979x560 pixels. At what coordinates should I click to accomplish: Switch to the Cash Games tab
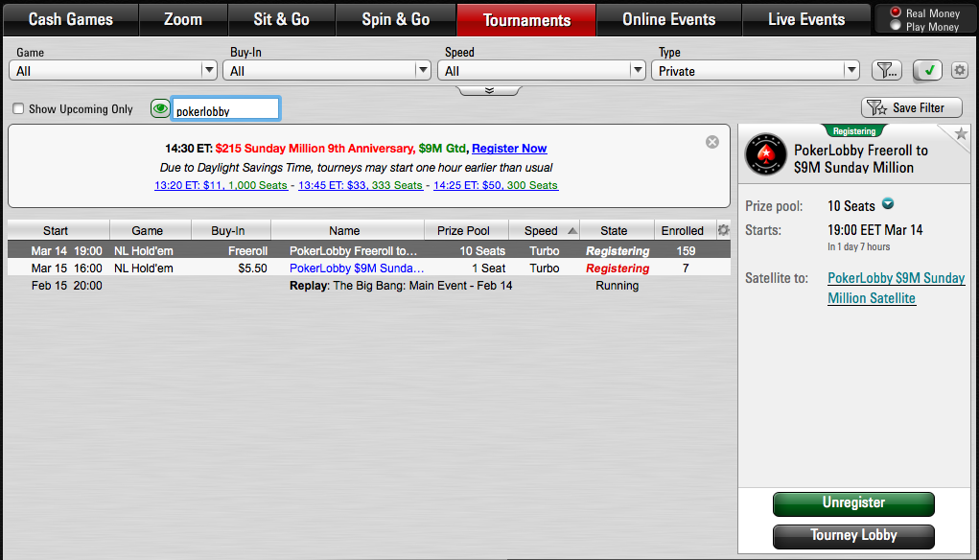tap(71, 19)
